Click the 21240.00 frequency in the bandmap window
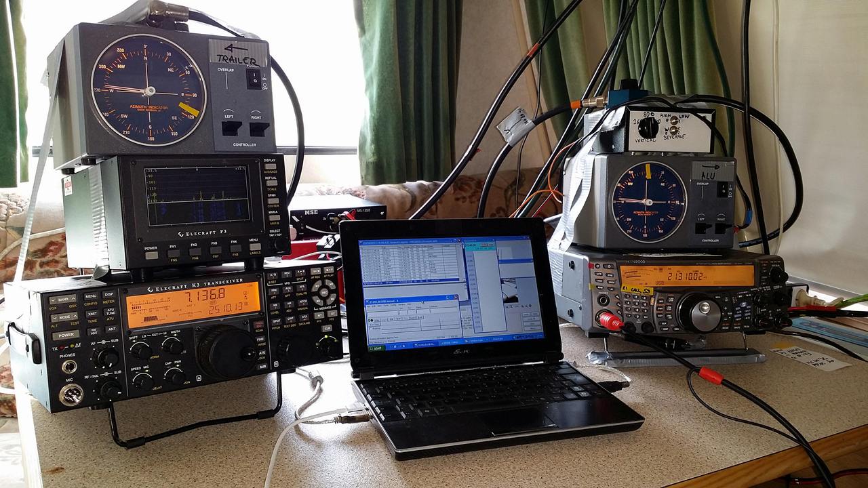 471,245
